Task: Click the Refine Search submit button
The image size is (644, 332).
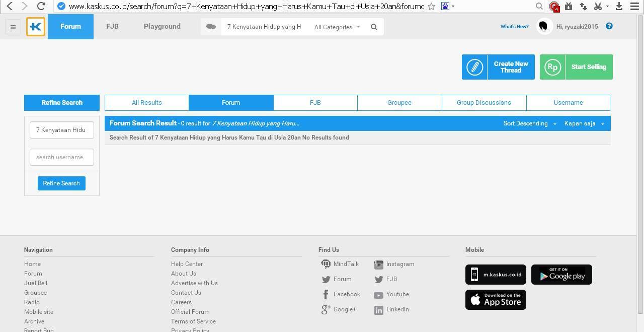Action: [61, 183]
